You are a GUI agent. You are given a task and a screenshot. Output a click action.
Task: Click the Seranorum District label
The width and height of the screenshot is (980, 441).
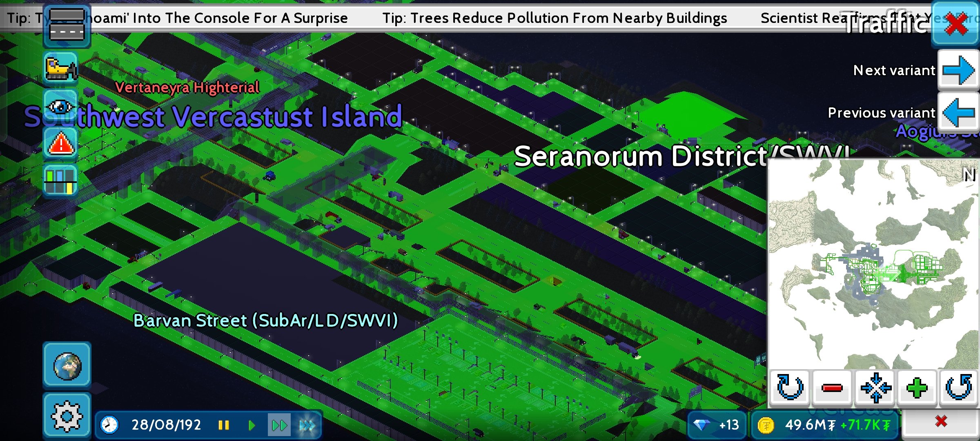682,156
